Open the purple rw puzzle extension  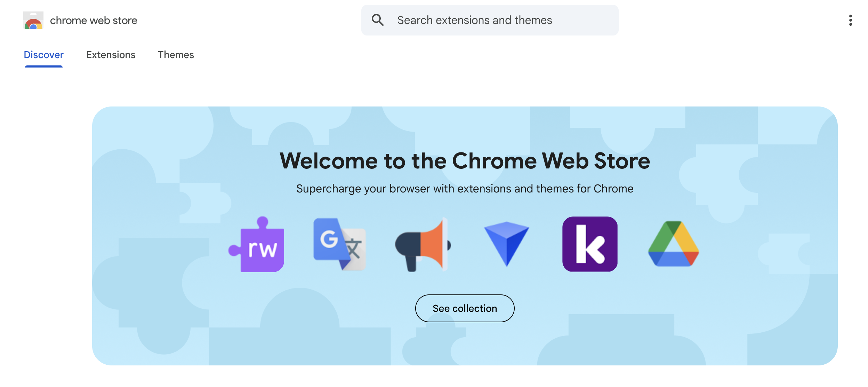click(257, 245)
